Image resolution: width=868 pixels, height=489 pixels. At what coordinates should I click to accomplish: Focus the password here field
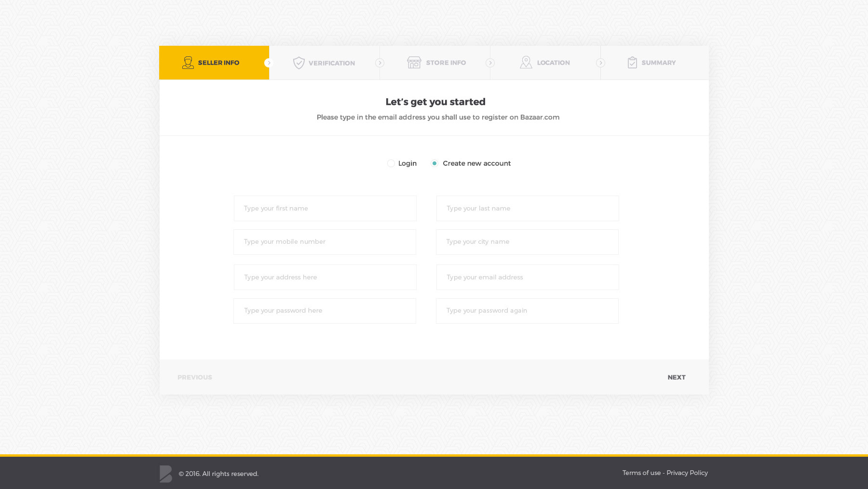tap(325, 311)
